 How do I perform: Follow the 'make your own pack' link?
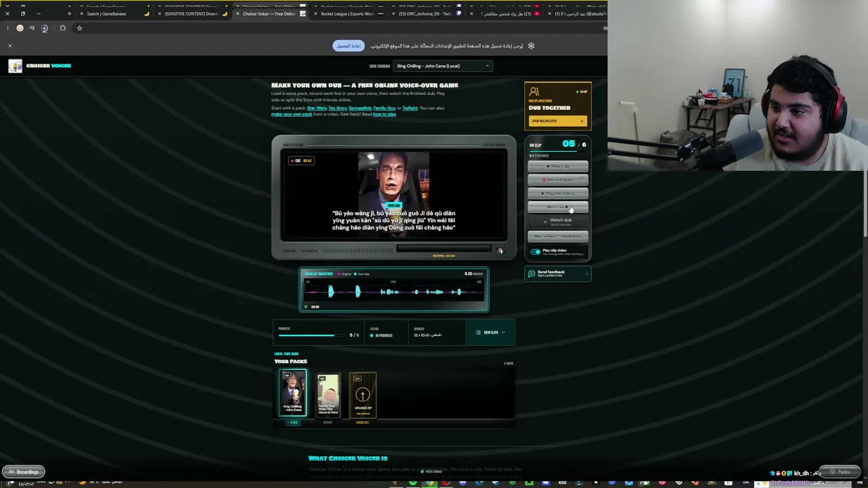pyautogui.click(x=292, y=115)
